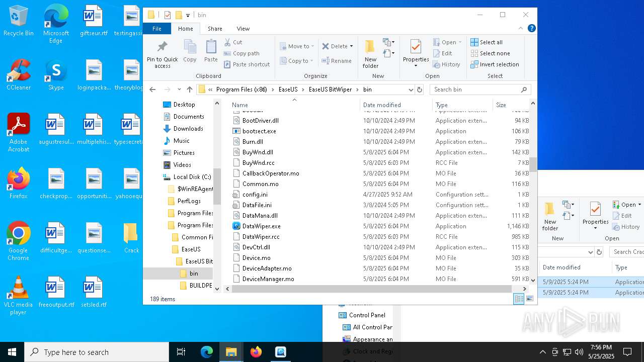The height and width of the screenshot is (362, 644).
Task: Open Properties in bin window ribbon
Action: tap(416, 54)
